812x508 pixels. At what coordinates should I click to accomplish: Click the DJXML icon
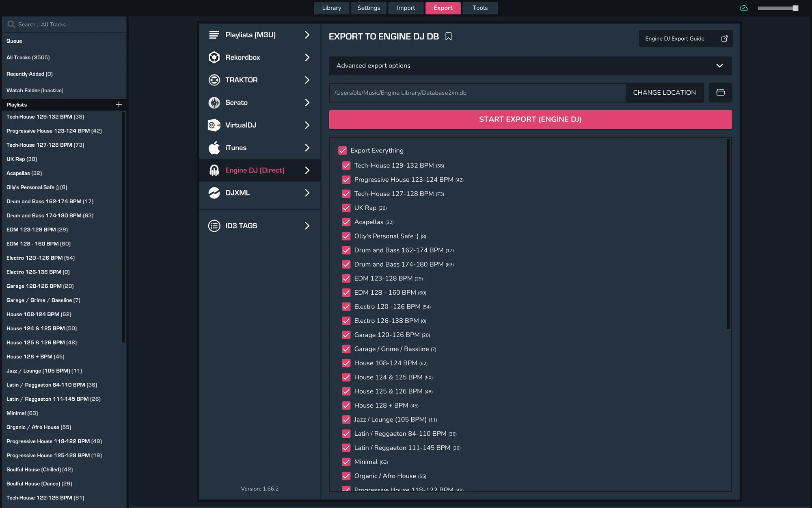(214, 193)
